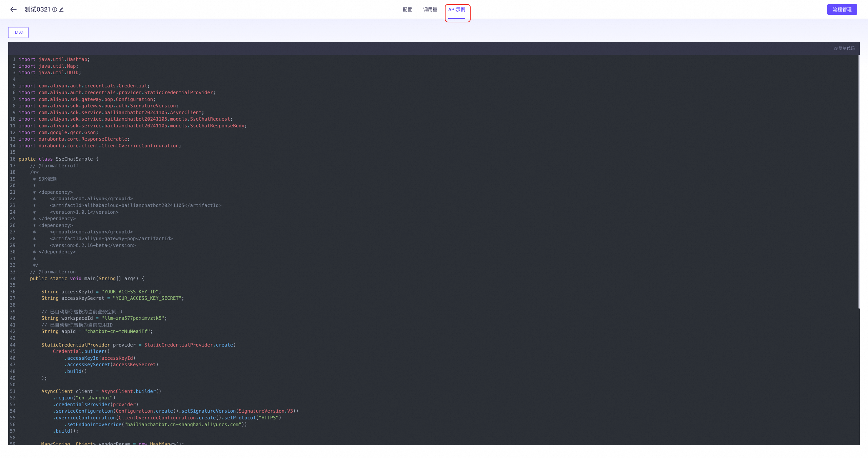Choose the Java language button
The image size is (868, 458).
pyautogui.click(x=18, y=33)
